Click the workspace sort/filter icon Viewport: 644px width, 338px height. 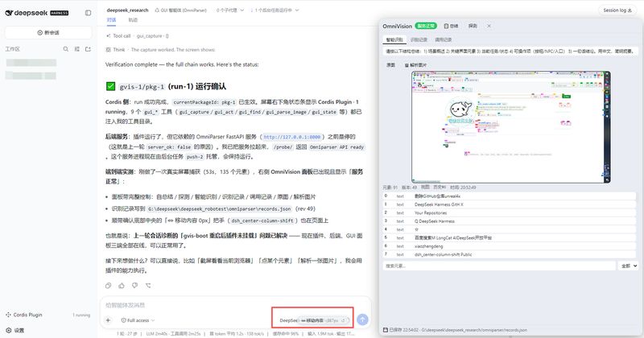(x=76, y=49)
